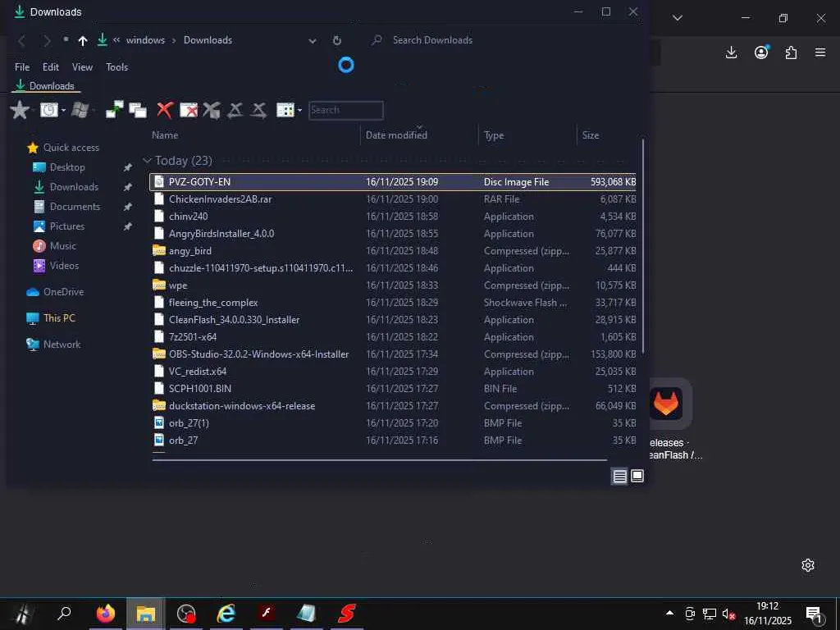
Task: Click the toolbar Search field
Action: 346,110
